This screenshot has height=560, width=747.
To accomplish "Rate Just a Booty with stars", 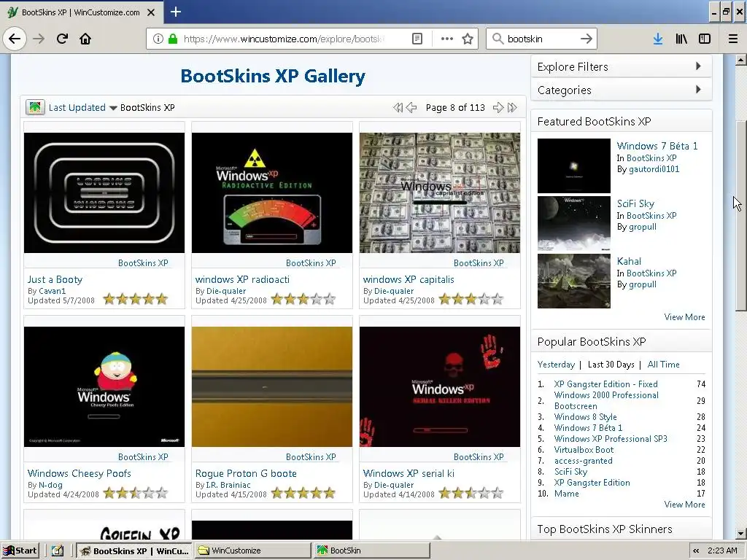I will point(136,299).
